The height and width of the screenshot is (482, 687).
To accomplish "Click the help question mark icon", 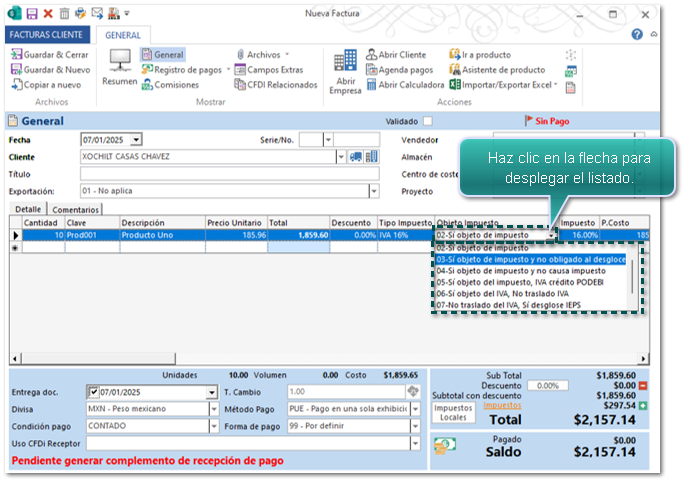I will point(637,34).
